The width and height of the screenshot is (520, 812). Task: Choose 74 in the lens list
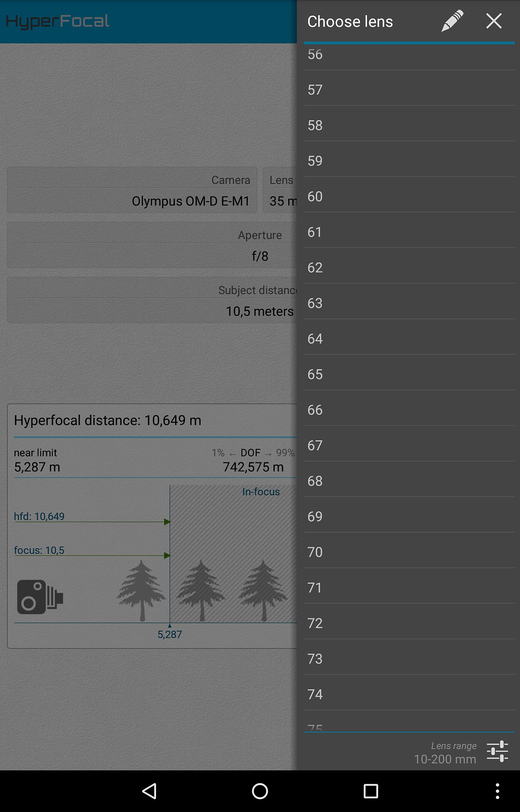[409, 694]
